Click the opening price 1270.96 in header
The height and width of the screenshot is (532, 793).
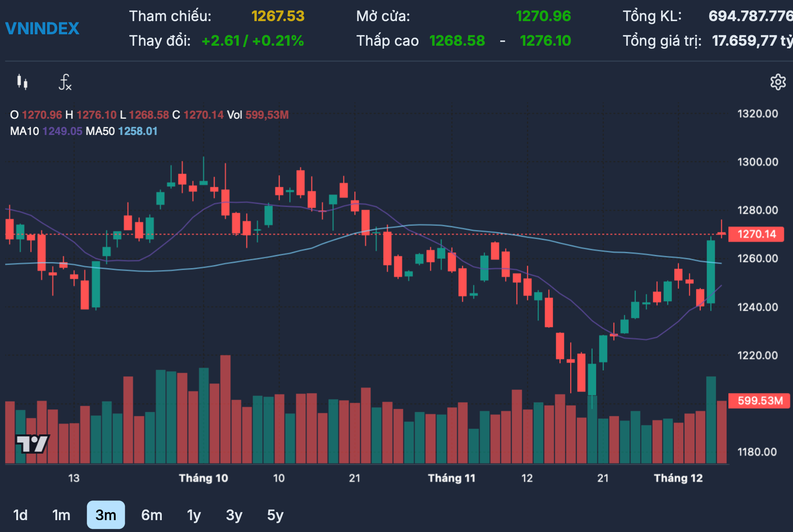(x=543, y=16)
